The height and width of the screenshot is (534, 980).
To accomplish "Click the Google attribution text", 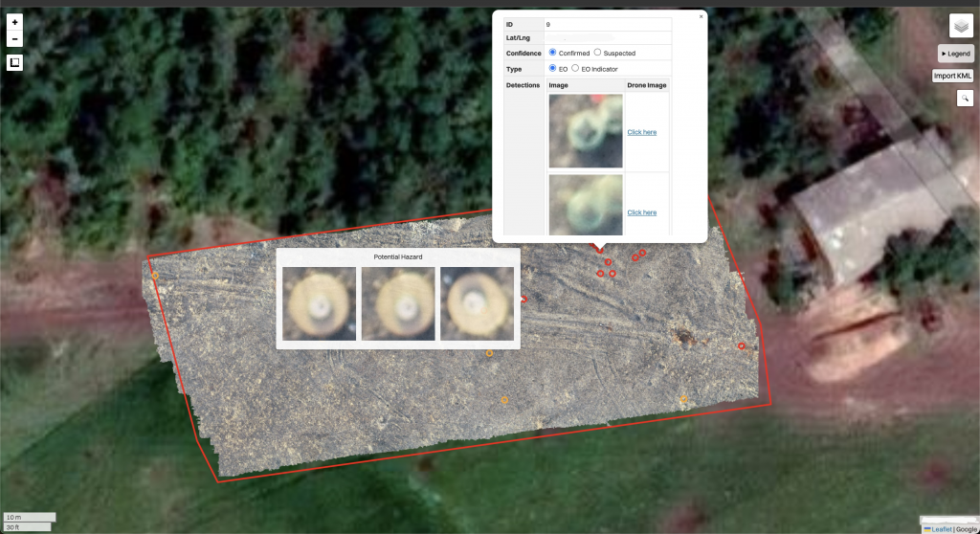I will point(967,529).
